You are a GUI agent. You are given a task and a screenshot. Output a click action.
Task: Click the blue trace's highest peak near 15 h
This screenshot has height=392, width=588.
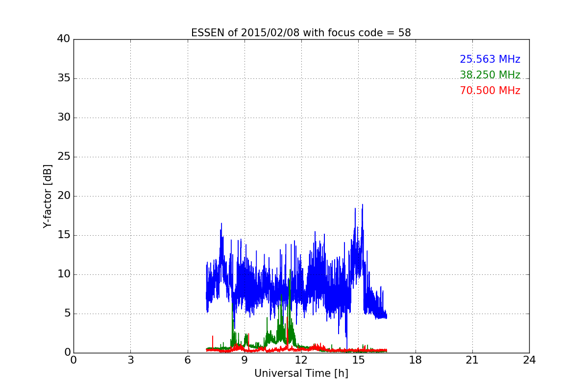pos(362,205)
